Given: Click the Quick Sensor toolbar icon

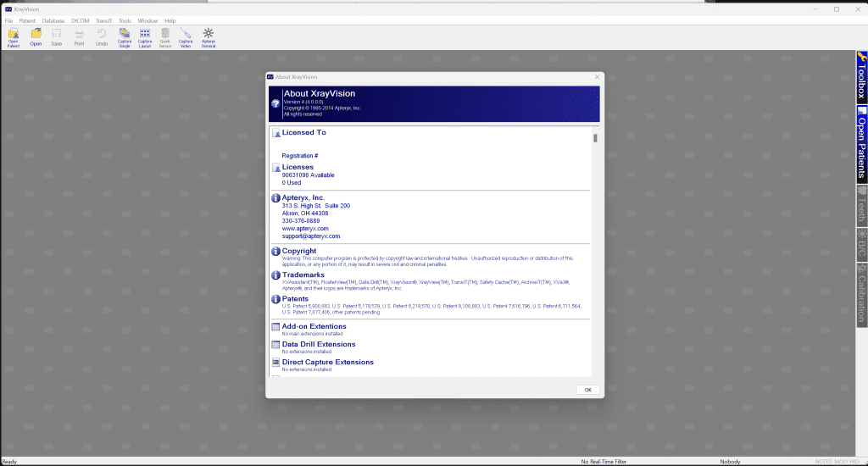Looking at the screenshot, I should [165, 36].
